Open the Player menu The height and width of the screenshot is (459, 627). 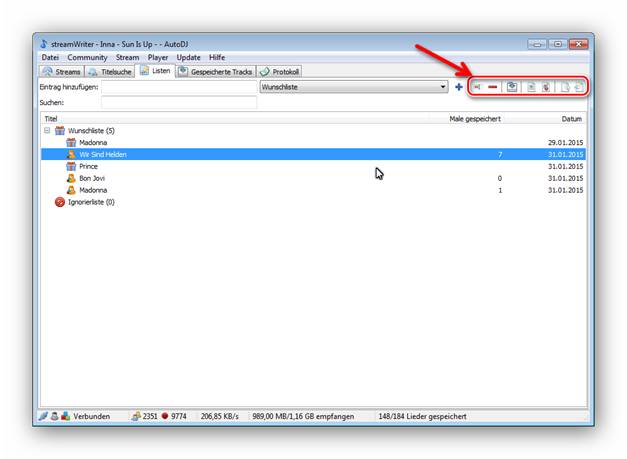(x=158, y=58)
